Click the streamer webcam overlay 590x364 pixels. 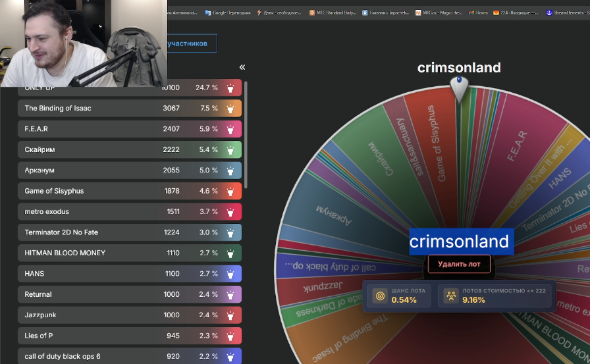coord(84,43)
